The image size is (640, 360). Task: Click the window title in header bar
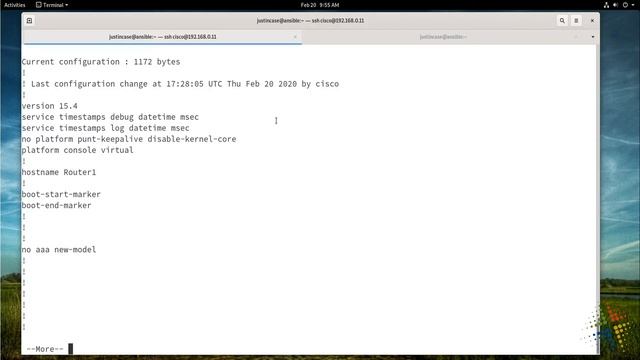(310, 20)
